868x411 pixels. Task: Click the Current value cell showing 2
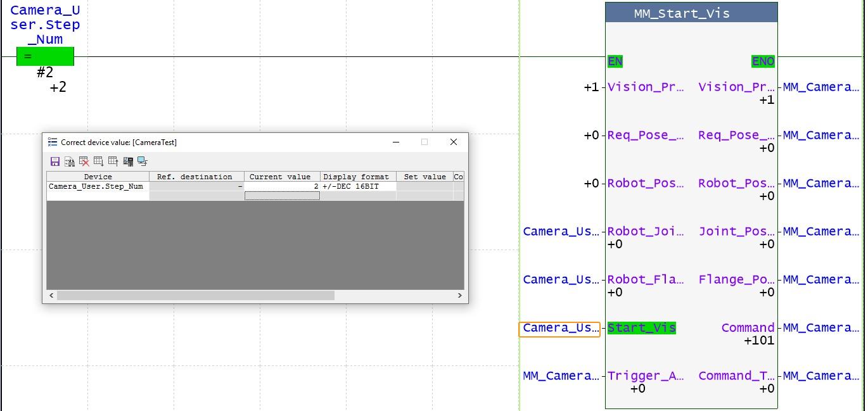[282, 186]
